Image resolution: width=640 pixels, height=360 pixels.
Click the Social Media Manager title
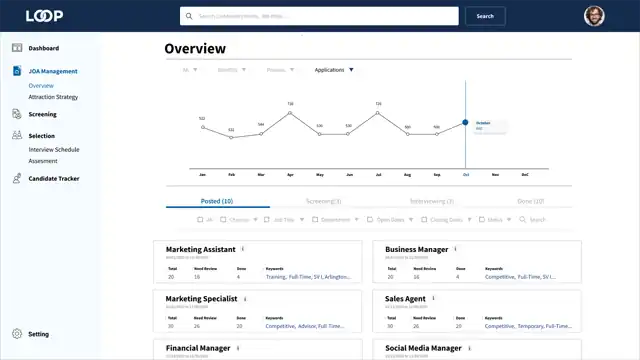[x=423, y=348]
